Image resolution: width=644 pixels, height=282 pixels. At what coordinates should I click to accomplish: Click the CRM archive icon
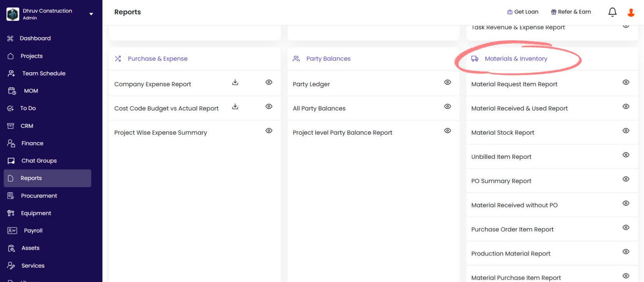click(11, 126)
